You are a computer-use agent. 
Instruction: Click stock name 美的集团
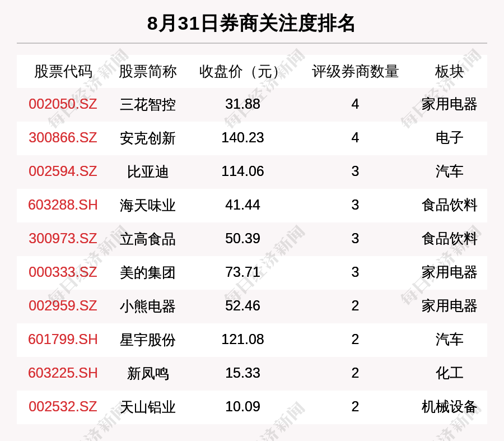pos(147,273)
